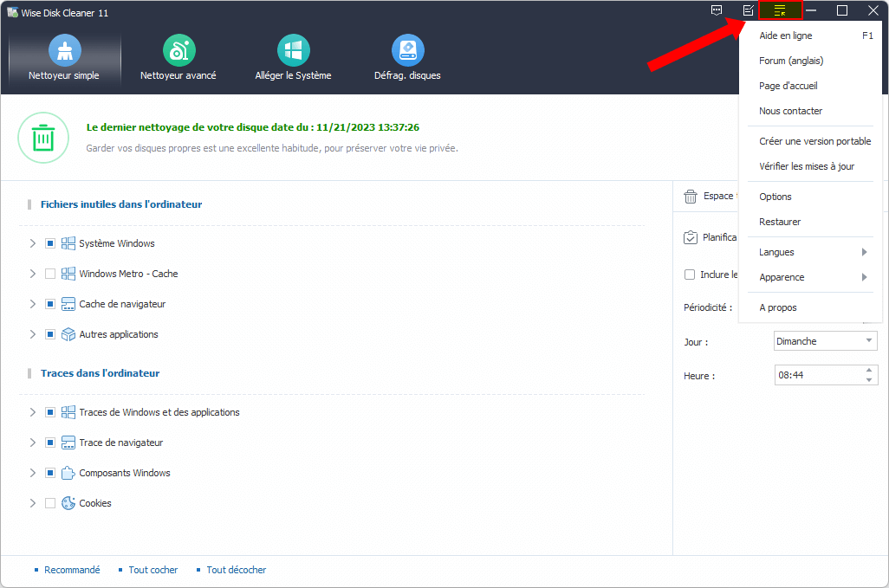Expand the Autres applications row

point(33,335)
